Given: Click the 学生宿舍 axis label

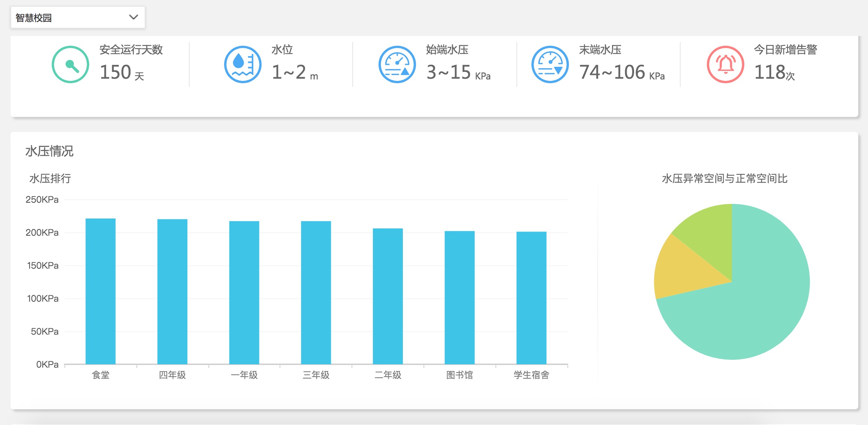Looking at the screenshot, I should point(531,375).
